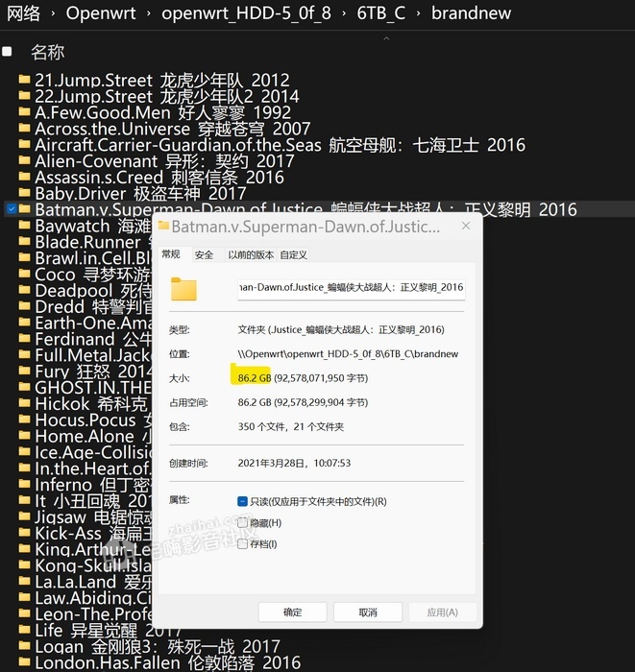This screenshot has width=635, height=672.
Task: Expand breadcrumb chevron after 网络
Action: [x=53, y=13]
